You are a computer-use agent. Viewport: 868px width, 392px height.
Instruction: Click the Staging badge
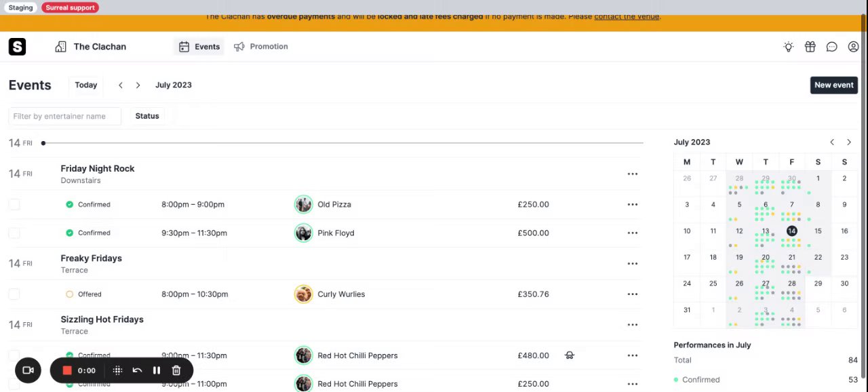click(x=20, y=7)
